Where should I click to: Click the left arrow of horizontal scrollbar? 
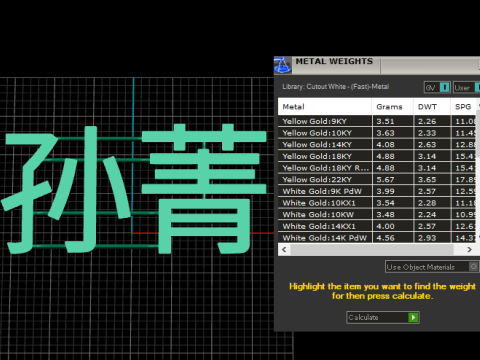284,249
